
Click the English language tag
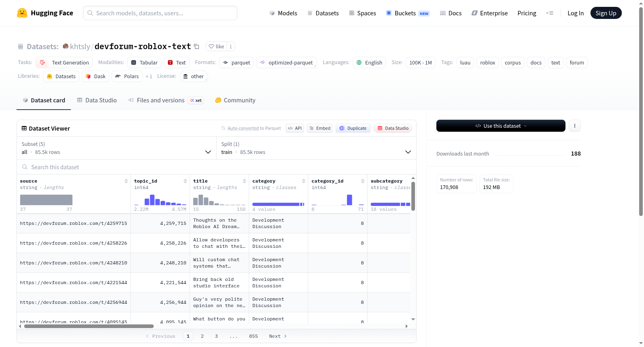[369, 62]
